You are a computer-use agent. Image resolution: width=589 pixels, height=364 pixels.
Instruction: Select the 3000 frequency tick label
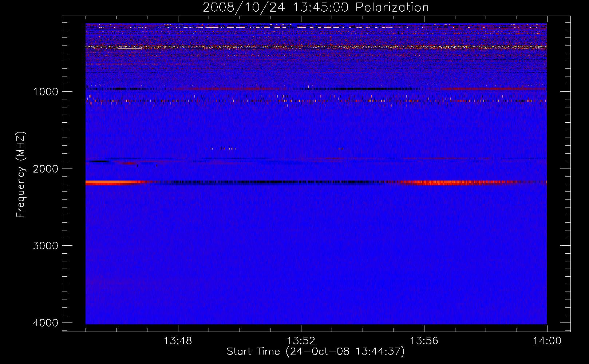(46, 246)
